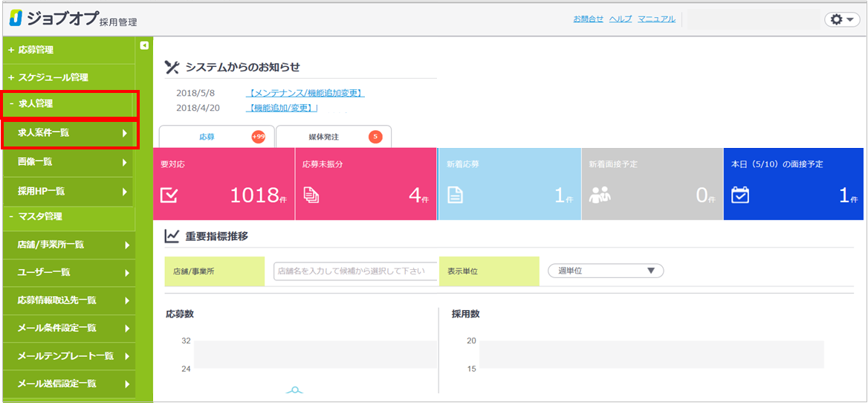Click the file icon on 新着応募 tile
868x403 pixels.
(x=455, y=195)
